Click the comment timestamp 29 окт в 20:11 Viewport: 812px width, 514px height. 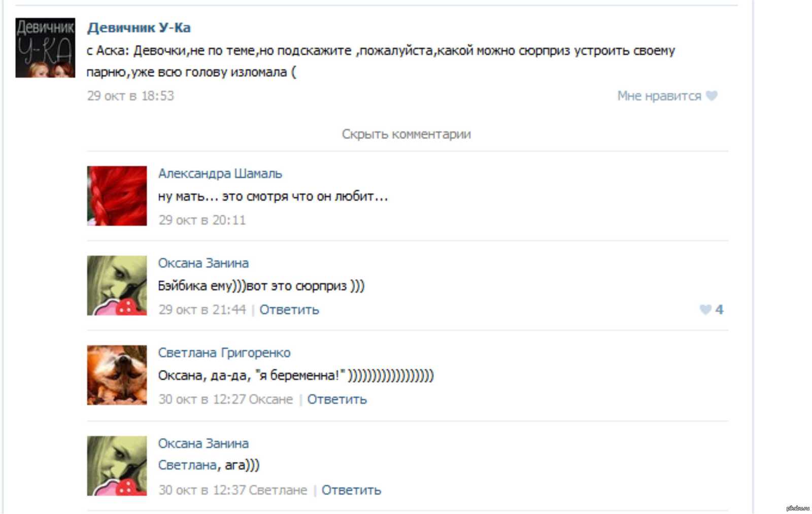point(202,220)
